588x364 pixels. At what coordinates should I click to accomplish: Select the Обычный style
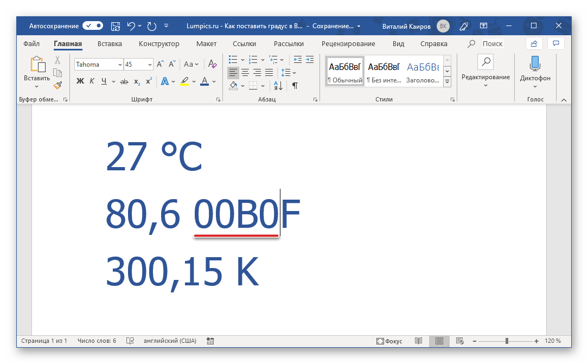(345, 72)
